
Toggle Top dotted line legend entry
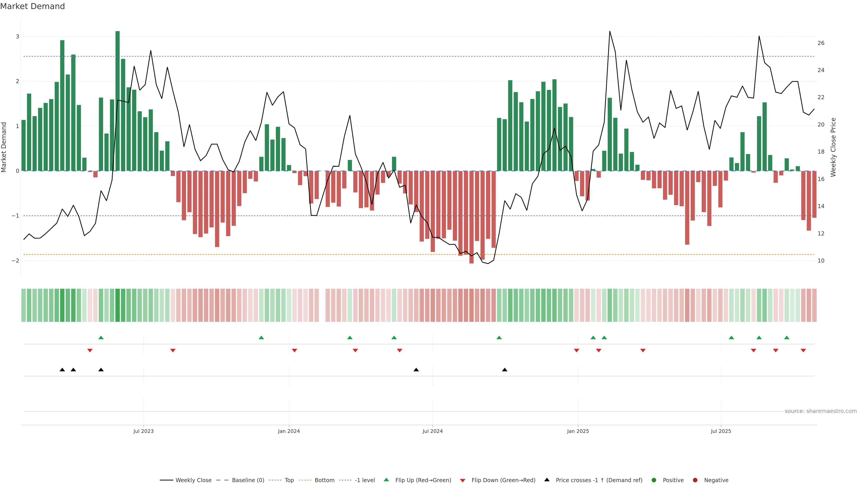[289, 480]
